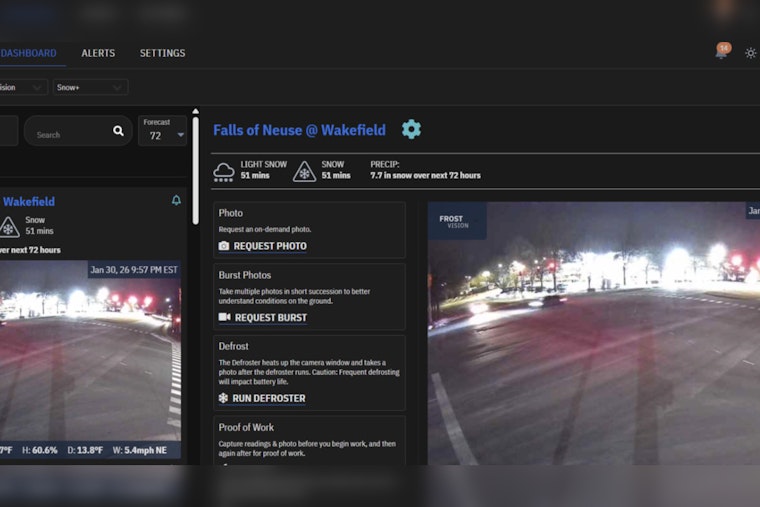The height and width of the screenshot is (507, 760).
Task: Click the Frost Vision logo on image
Action: pos(457,221)
